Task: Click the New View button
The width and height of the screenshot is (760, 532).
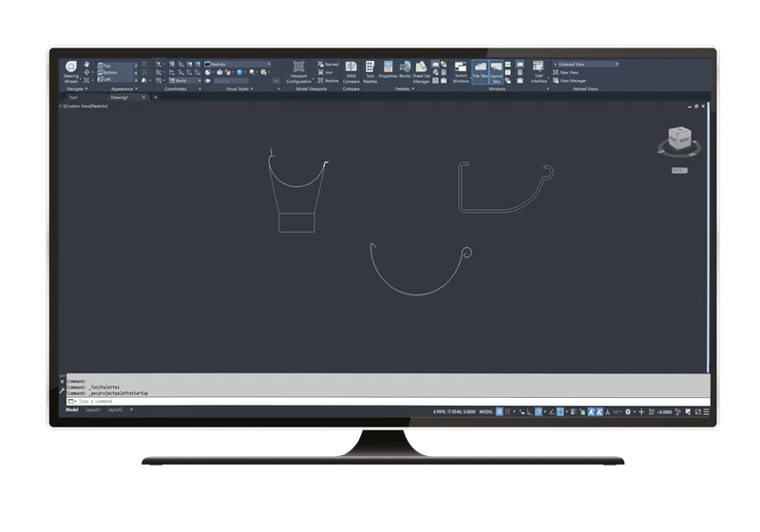Action: click(x=568, y=72)
